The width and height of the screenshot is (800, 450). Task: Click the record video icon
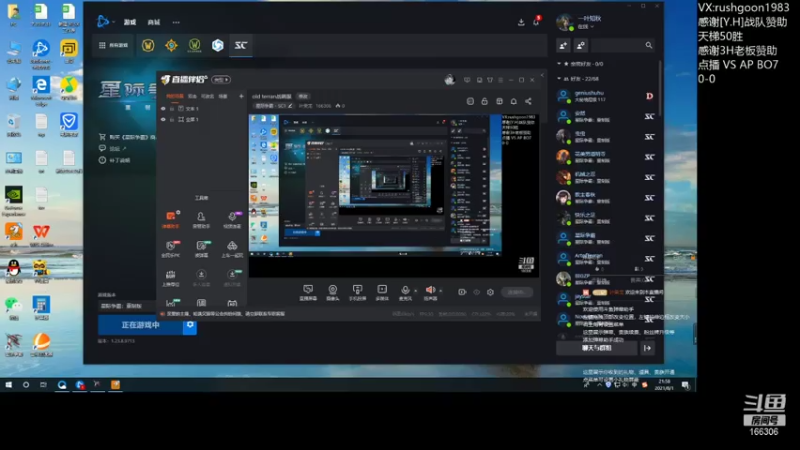pos(462,292)
